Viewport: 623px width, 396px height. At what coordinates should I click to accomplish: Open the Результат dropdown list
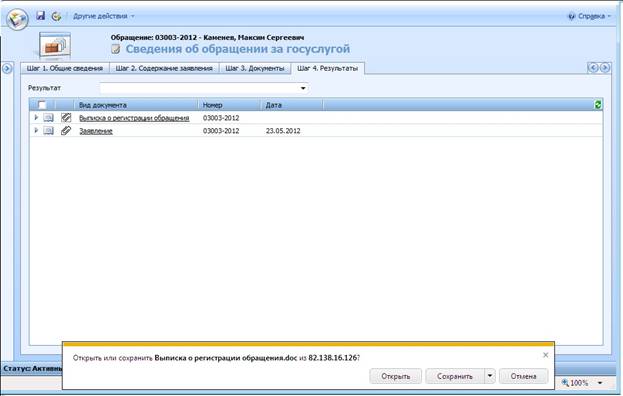tap(303, 88)
